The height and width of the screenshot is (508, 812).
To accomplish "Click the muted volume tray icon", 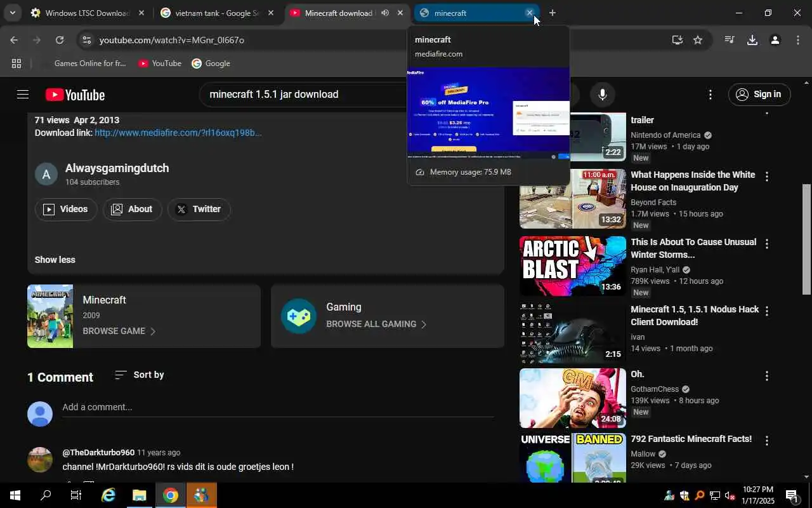I will [730, 495].
